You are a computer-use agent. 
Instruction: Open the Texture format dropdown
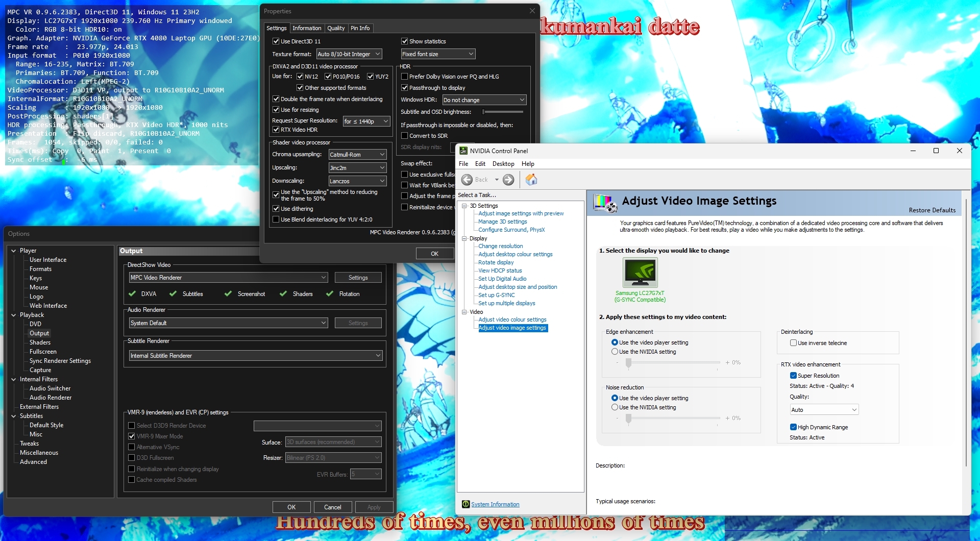pyautogui.click(x=349, y=54)
